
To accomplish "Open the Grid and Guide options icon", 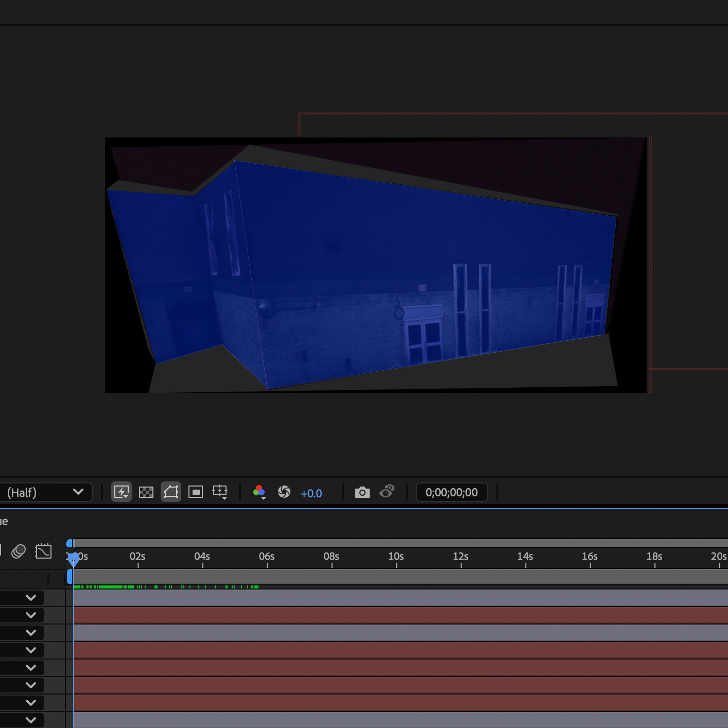I will coord(220,492).
